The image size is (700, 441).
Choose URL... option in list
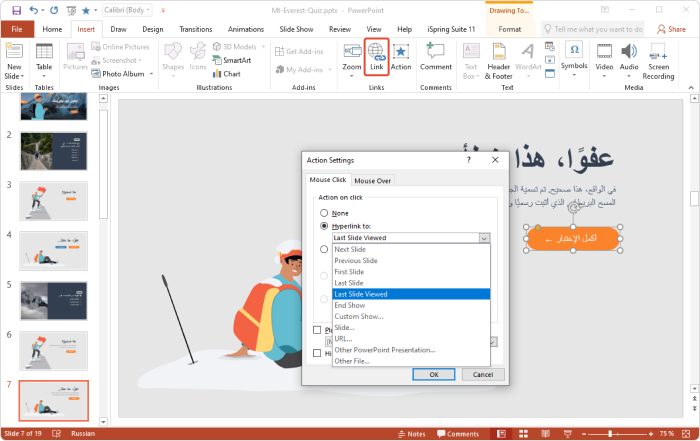click(411, 339)
